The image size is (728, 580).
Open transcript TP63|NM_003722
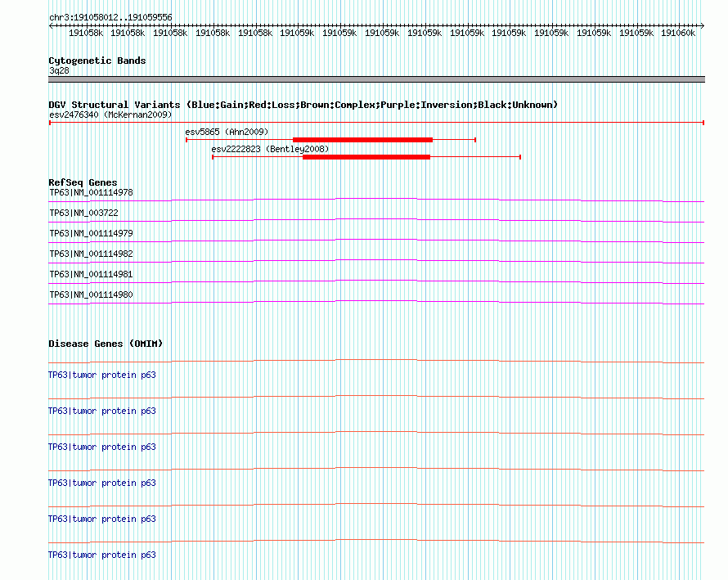point(83,214)
